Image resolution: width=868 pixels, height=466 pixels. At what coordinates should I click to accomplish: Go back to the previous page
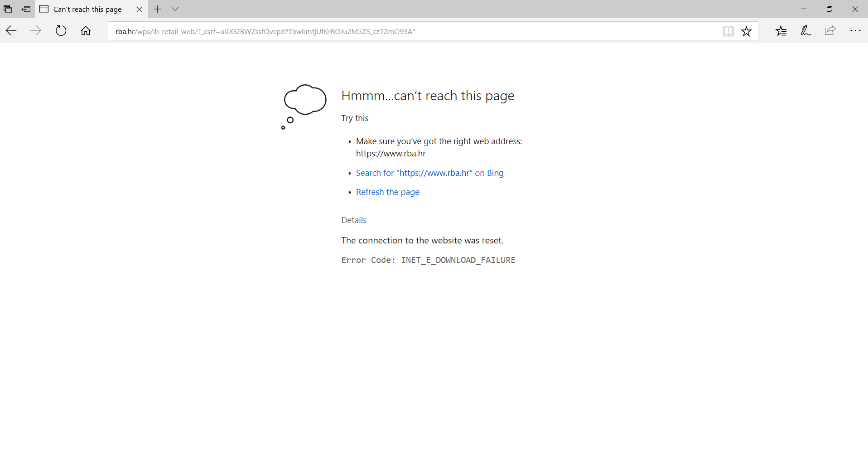[11, 31]
